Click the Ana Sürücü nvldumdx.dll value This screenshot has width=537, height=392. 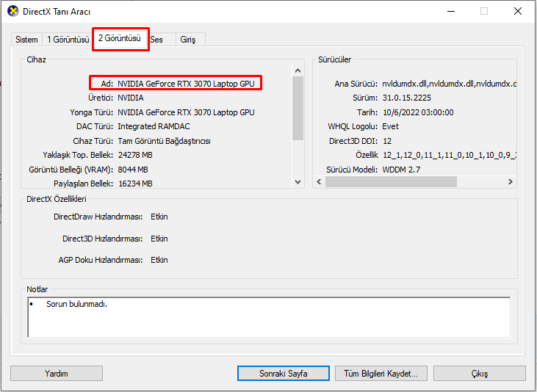(x=449, y=84)
